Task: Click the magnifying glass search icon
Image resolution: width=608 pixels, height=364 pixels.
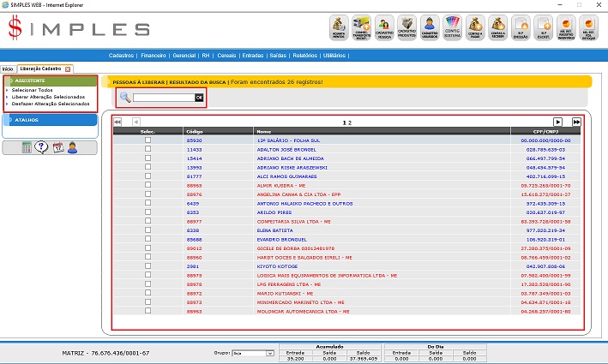Action: [125, 98]
